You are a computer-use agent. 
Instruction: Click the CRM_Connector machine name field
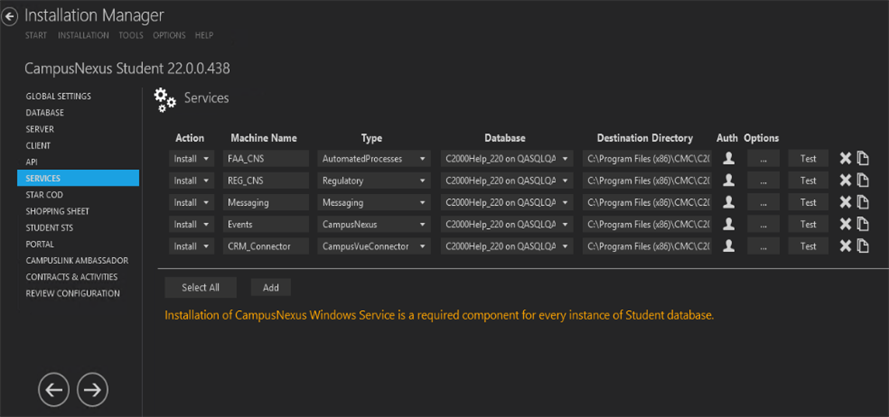266,246
